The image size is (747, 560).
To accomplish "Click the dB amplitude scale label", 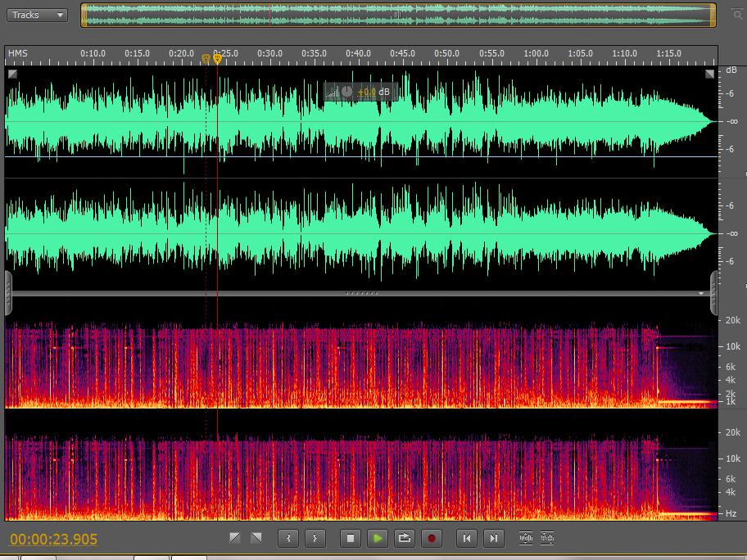I will pos(731,71).
